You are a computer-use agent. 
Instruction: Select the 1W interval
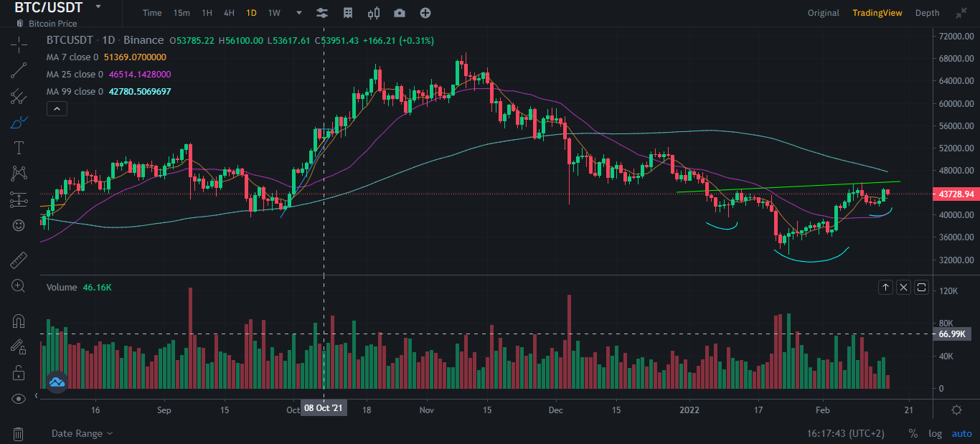(x=274, y=13)
